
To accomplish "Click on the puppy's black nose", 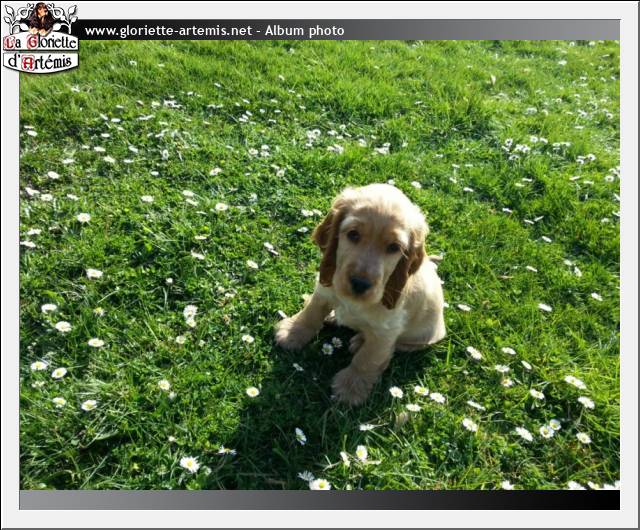I will coord(359,284).
